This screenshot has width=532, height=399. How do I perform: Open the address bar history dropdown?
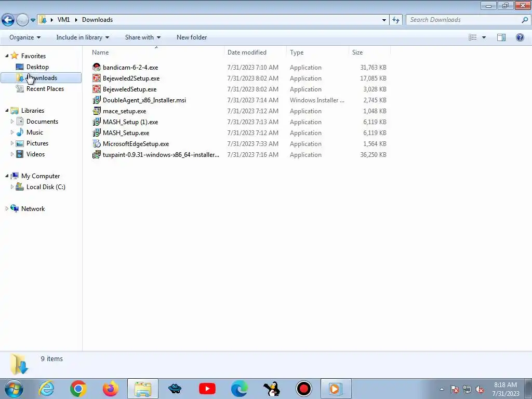[384, 20]
